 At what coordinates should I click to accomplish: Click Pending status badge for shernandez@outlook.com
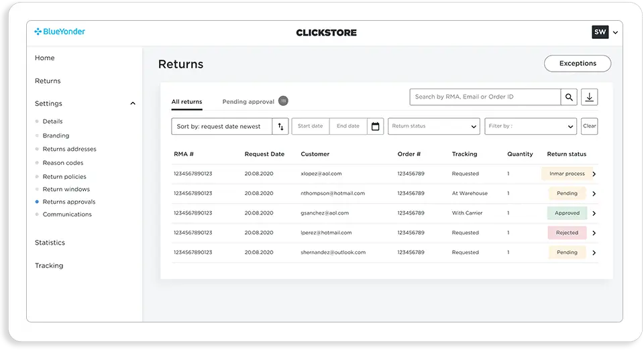[x=568, y=253]
